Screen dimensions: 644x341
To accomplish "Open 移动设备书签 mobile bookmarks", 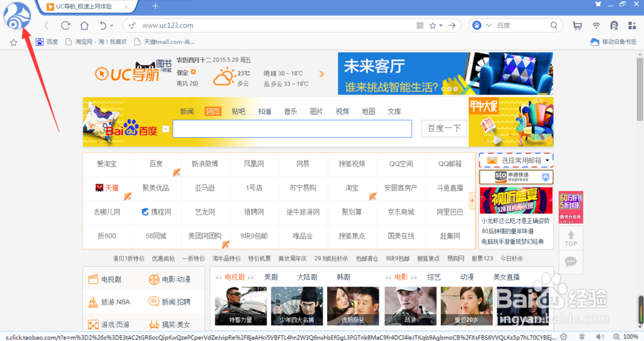I will [614, 42].
